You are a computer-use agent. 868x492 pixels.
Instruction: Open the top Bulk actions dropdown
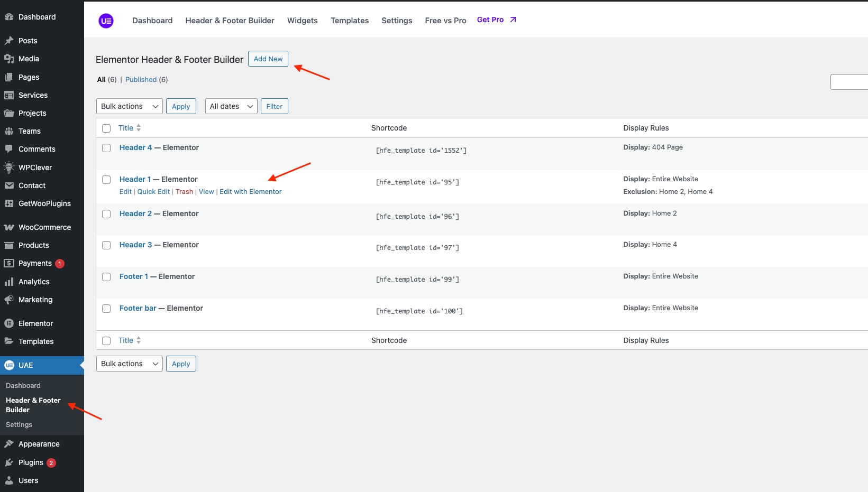[x=129, y=106]
